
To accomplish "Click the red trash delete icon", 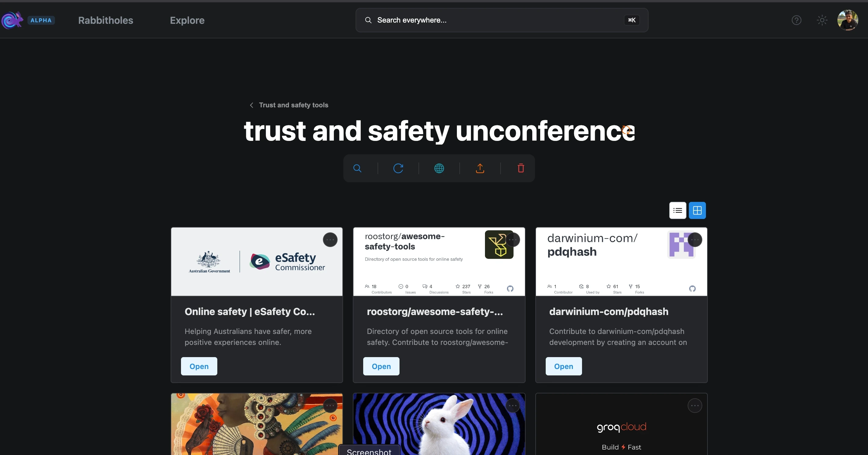I will tap(521, 168).
